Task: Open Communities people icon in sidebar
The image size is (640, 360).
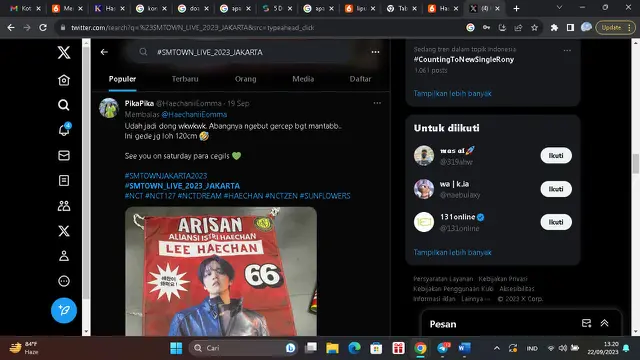Action: coord(64,206)
